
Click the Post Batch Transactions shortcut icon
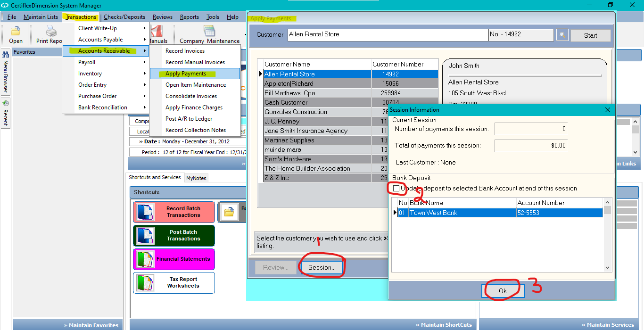145,235
